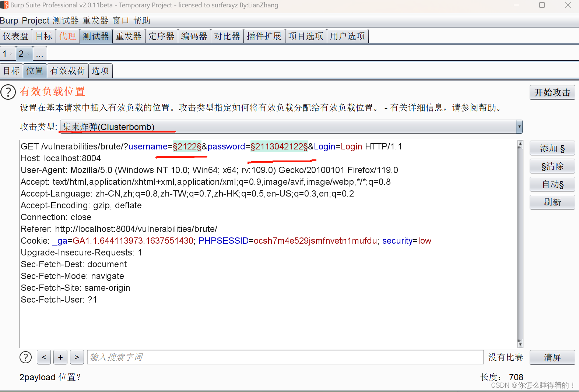Select the 位置 sub-tab
Image resolution: width=579 pixels, height=392 pixels.
coord(35,71)
